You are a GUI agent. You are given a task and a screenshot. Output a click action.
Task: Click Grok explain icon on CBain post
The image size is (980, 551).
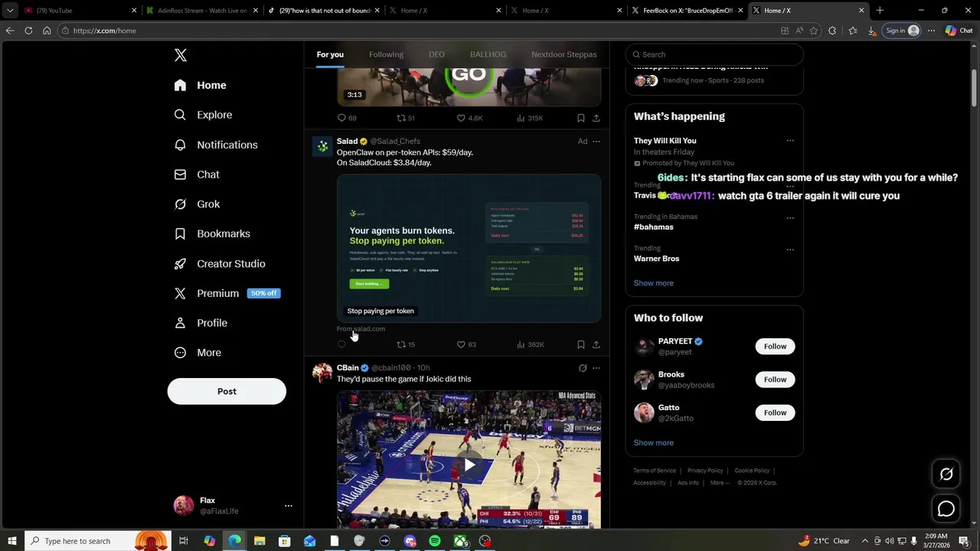click(583, 368)
